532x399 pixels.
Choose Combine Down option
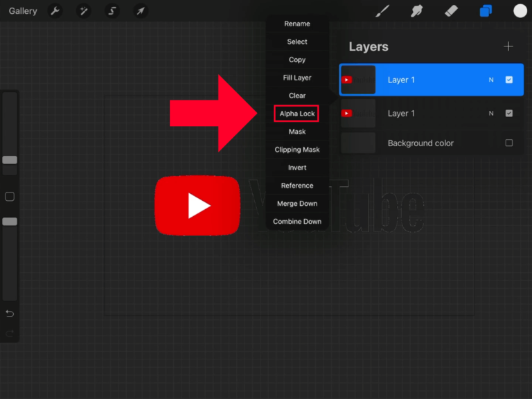(297, 222)
